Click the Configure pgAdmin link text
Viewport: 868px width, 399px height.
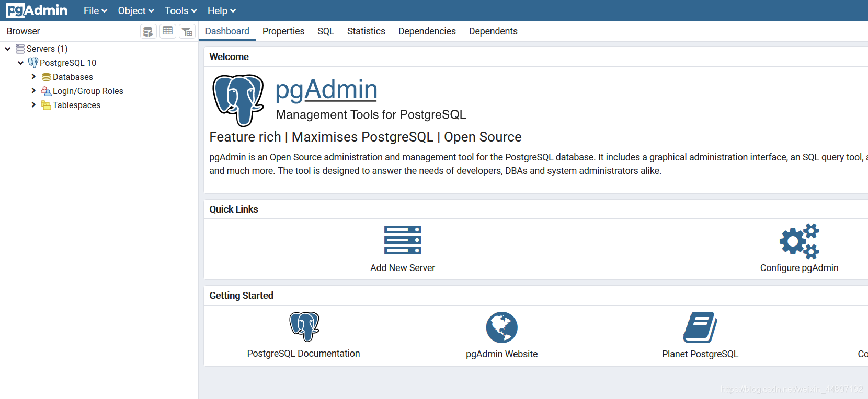[799, 268]
